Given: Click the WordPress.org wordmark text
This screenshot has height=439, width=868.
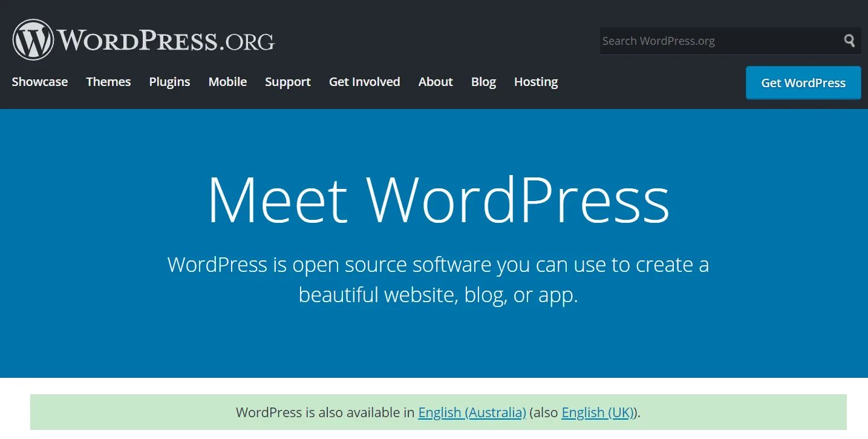Looking at the screenshot, I should [166, 41].
